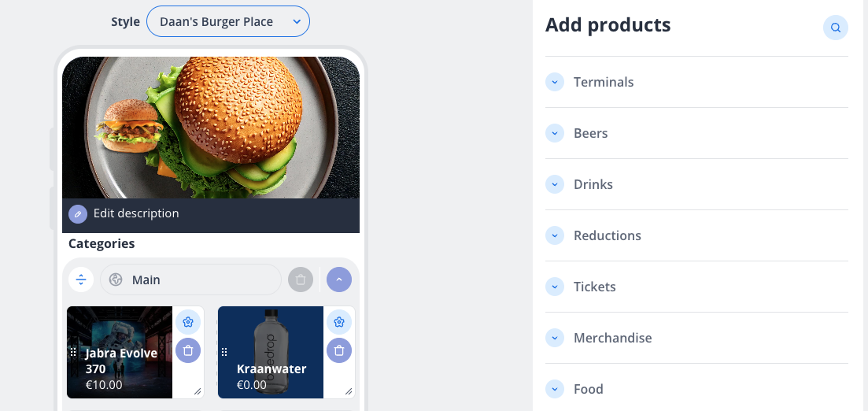Click the trash icon for Main category

click(300, 280)
